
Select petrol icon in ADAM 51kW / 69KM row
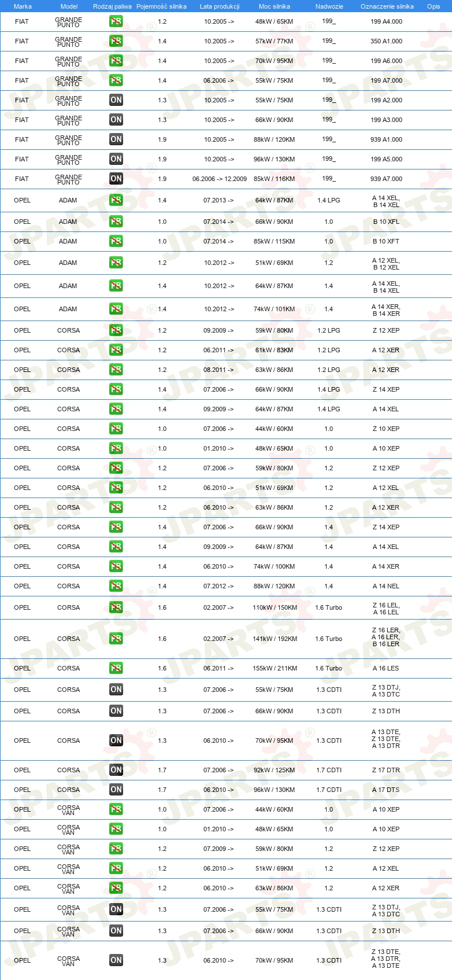tap(116, 263)
